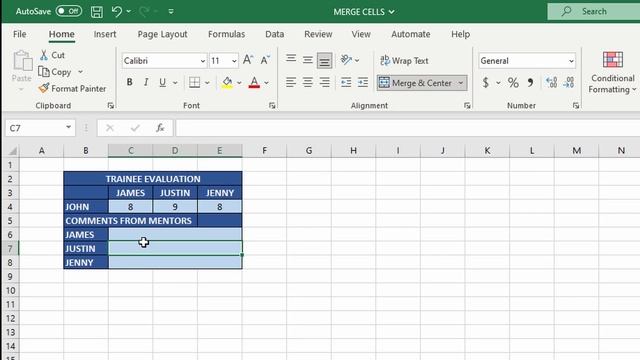Select row 10 header
Screen dimensions: 640x360
click(10, 291)
